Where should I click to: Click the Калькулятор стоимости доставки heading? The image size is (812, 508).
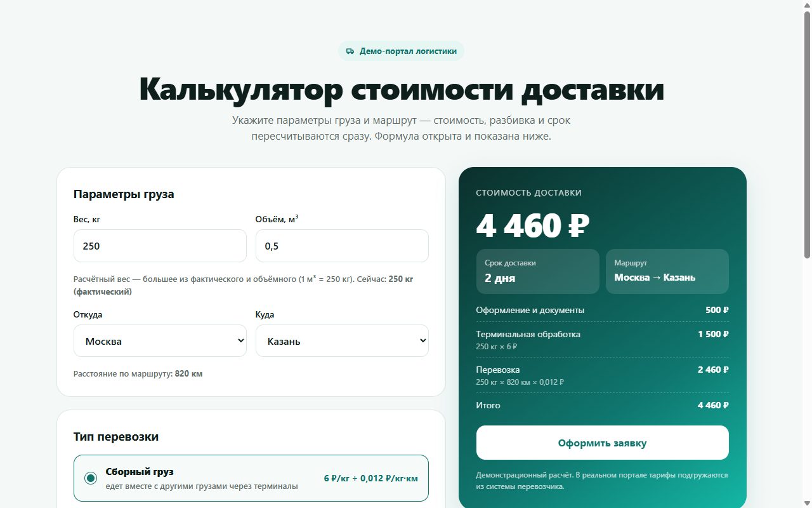point(401,88)
